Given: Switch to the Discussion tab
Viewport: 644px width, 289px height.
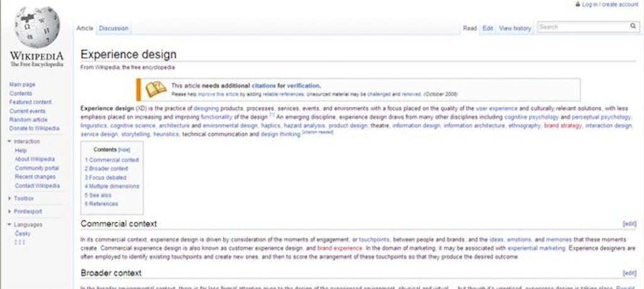Looking at the screenshot, I should pos(113,28).
